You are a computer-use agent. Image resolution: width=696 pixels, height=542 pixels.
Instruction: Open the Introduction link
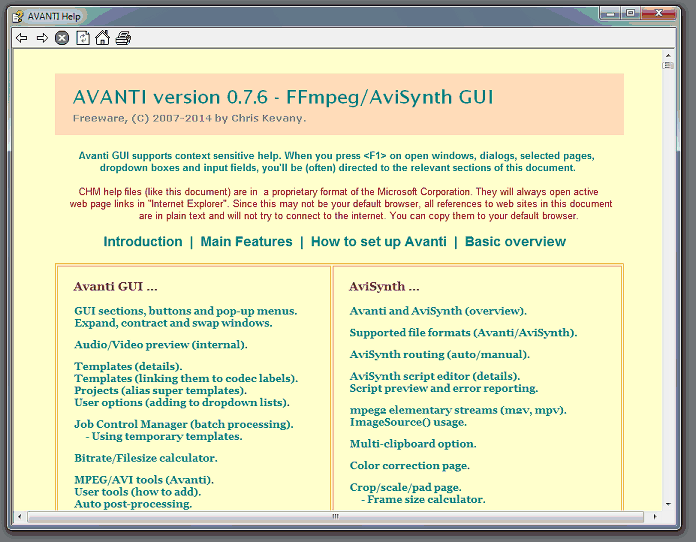coord(142,241)
